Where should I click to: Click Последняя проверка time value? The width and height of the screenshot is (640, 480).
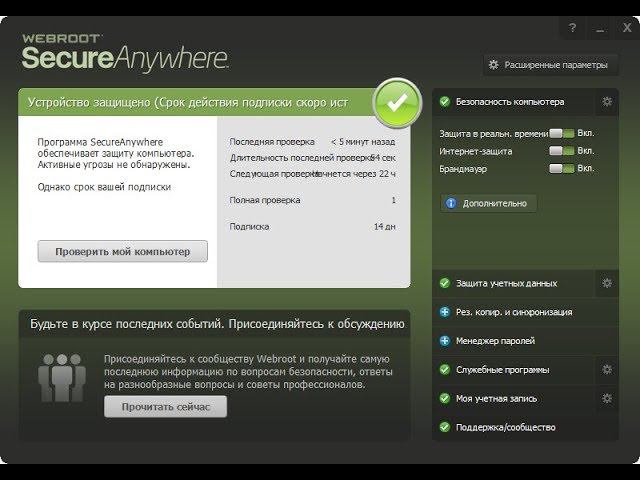coord(363,142)
